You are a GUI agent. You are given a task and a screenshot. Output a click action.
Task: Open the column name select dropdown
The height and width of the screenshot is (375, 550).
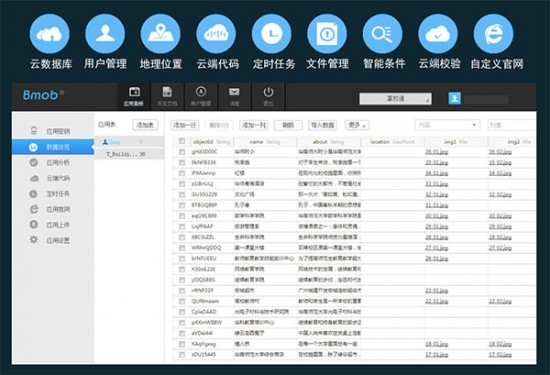coord(447,125)
